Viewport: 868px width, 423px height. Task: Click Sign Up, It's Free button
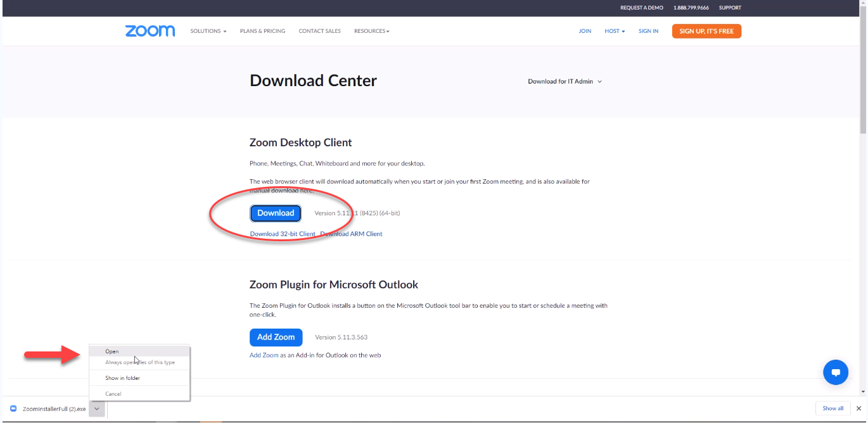(x=706, y=31)
